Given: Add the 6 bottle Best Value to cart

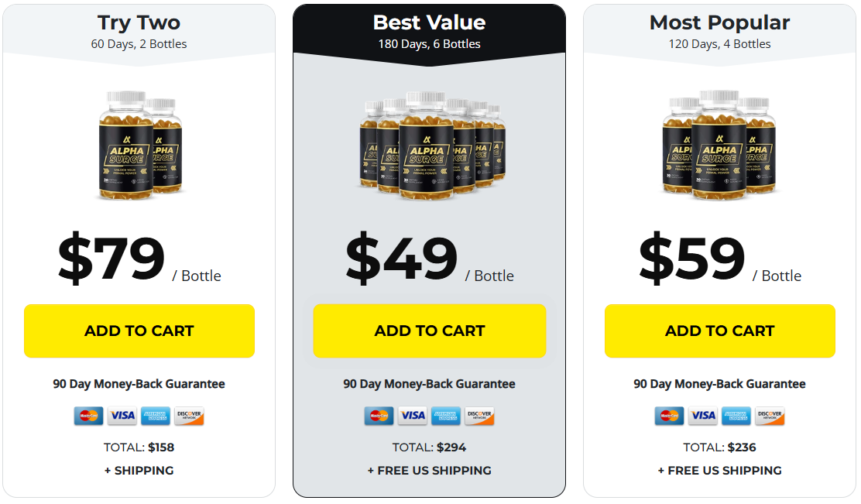Looking at the screenshot, I should 430,331.
